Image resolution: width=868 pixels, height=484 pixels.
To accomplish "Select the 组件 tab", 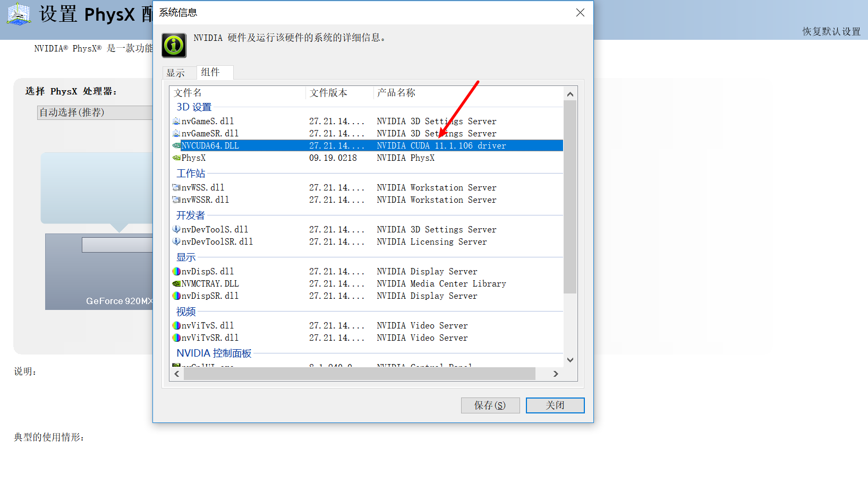I will [215, 72].
